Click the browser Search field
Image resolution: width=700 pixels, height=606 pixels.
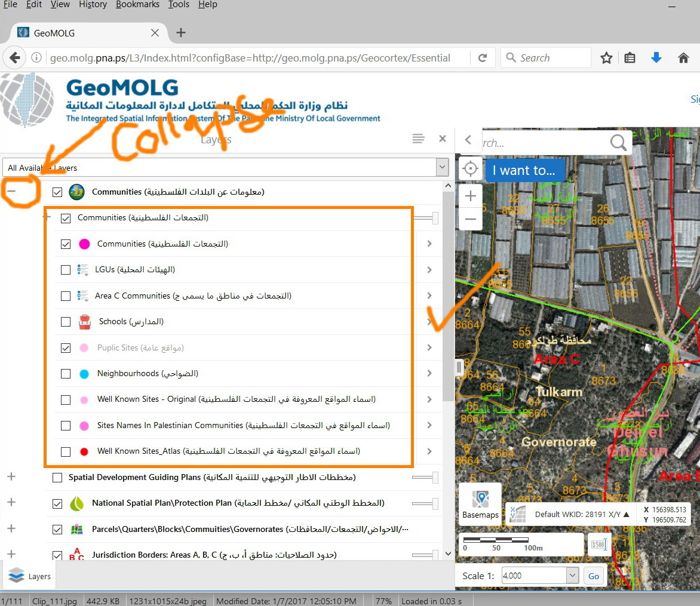[545, 57]
